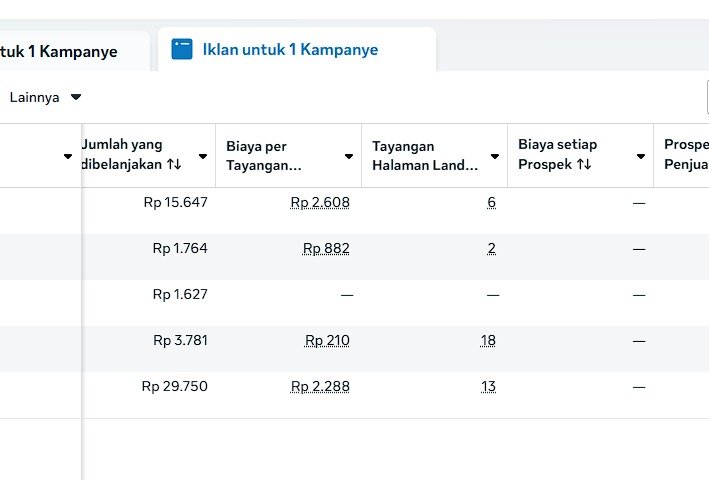Sort using arrows beside Jumlah yang dibelanjakan
The height and width of the screenshot is (480, 709).
(x=174, y=164)
